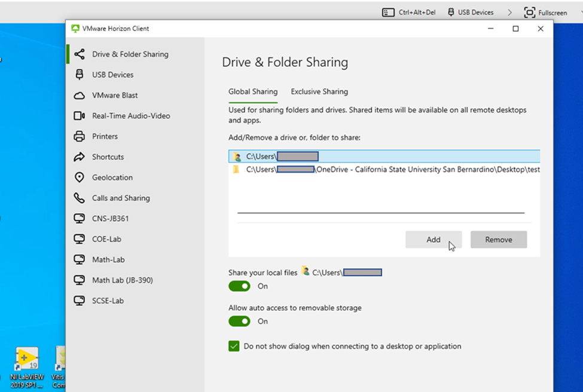The width and height of the screenshot is (583, 392).
Task: Click the Fullscreen label in top toolbar
Action: tap(553, 13)
